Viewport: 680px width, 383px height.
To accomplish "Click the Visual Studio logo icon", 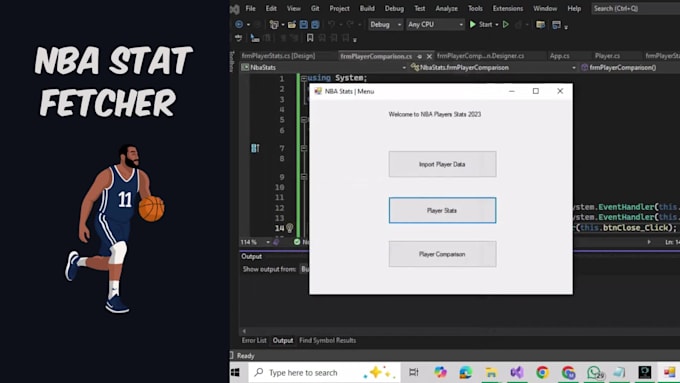I will (x=235, y=9).
